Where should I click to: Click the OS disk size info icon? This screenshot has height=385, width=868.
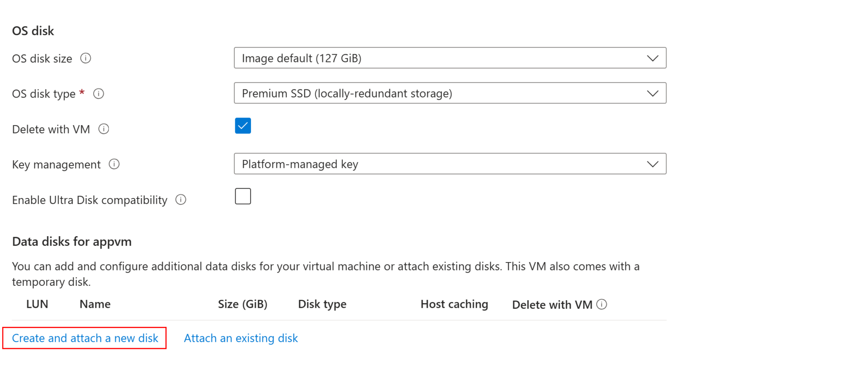(85, 59)
